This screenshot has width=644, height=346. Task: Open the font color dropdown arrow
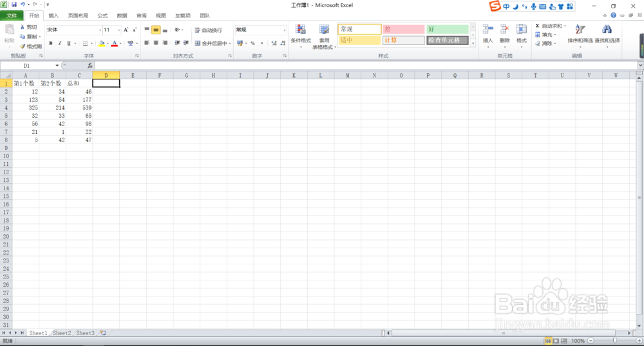pos(120,44)
